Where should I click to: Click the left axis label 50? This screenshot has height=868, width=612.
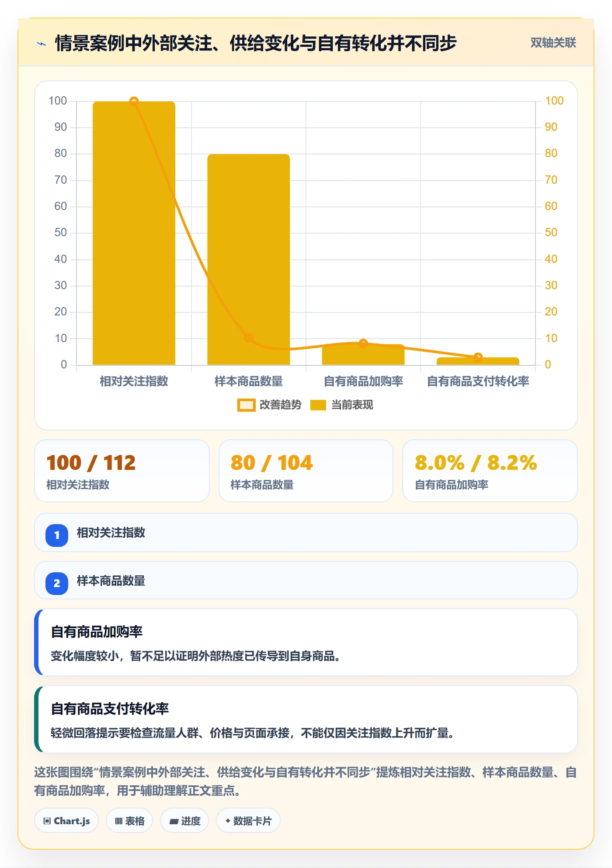(61, 232)
